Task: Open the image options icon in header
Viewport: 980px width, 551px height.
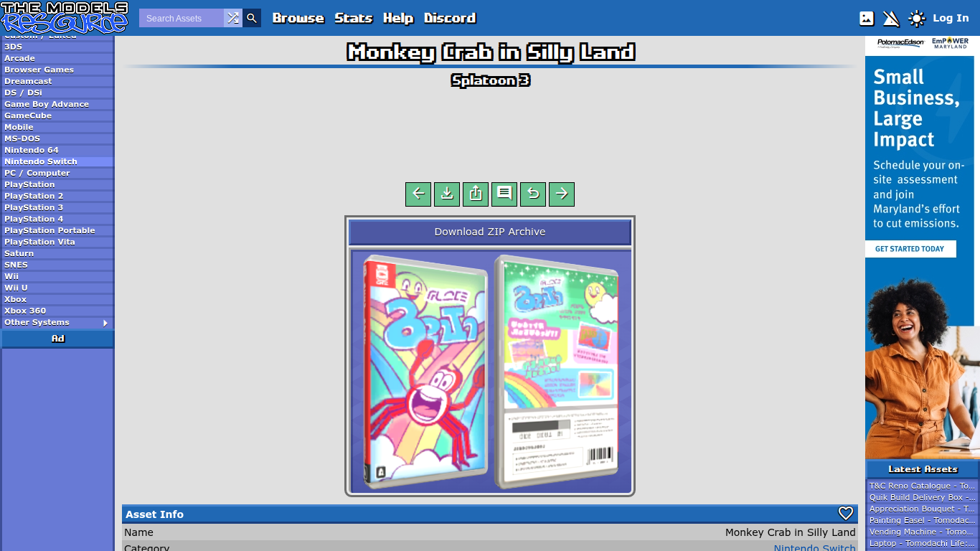Action: 867,19
